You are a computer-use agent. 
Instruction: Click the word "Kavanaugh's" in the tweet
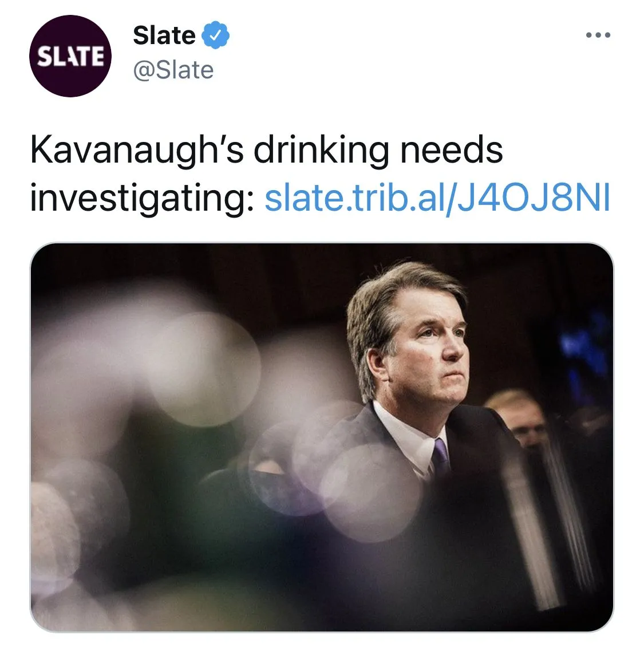pos(137,151)
